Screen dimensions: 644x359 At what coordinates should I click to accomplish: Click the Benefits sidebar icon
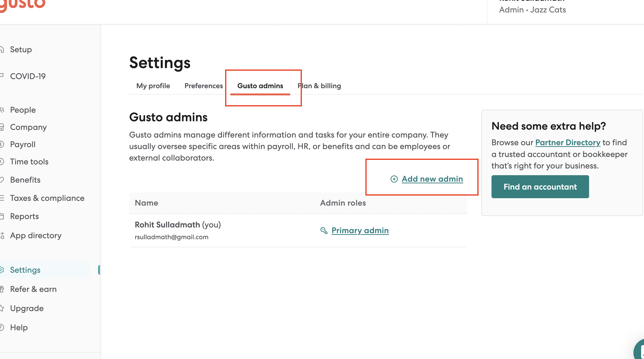[x=3, y=180]
